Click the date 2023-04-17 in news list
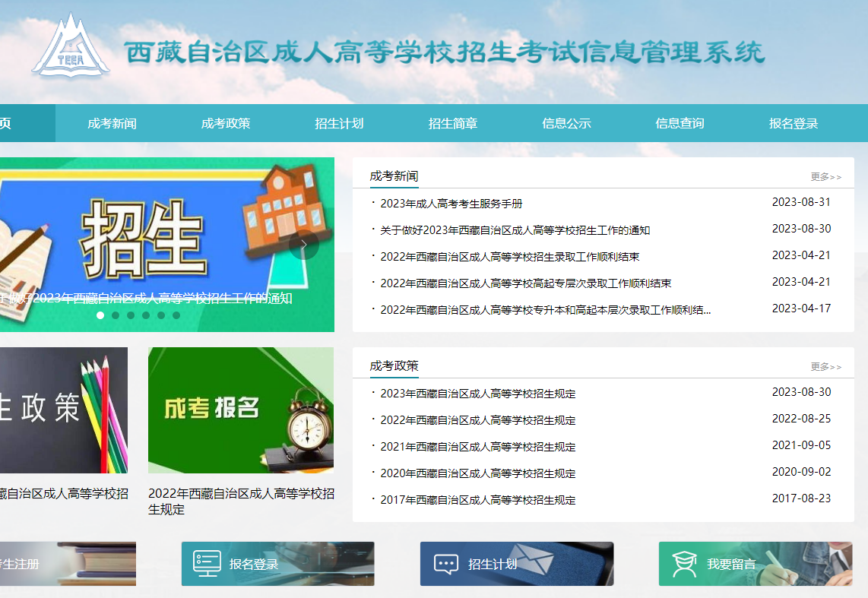The width and height of the screenshot is (868, 598). click(x=801, y=308)
